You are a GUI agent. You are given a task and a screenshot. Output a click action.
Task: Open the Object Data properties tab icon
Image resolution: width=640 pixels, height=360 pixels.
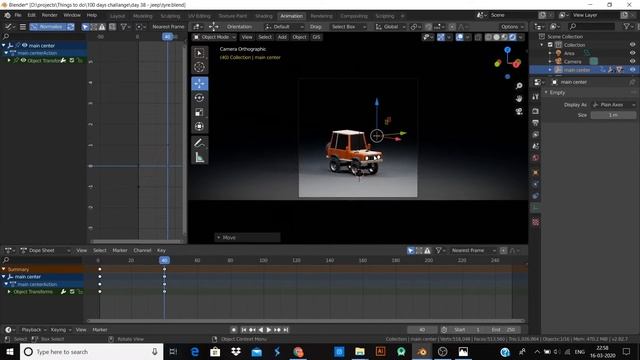click(536, 208)
